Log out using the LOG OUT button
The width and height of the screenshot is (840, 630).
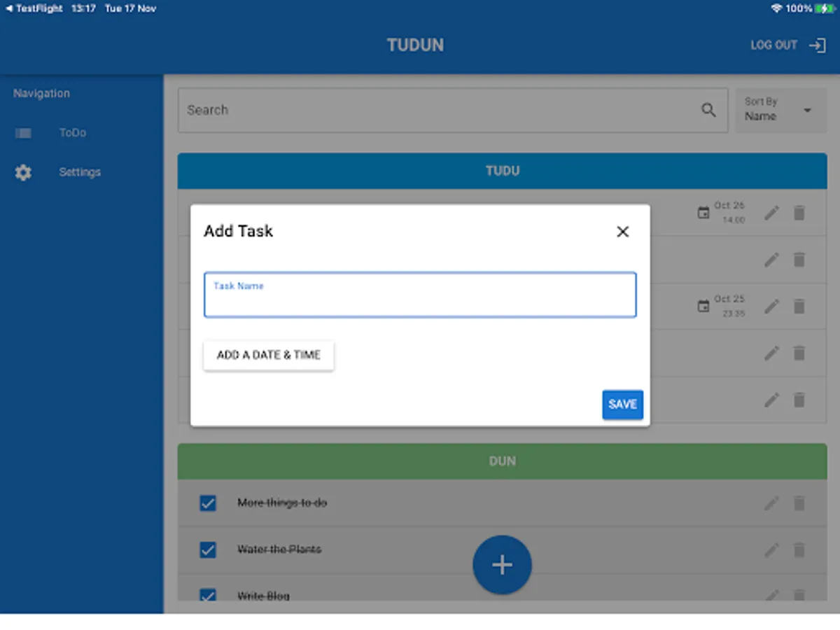tap(788, 45)
